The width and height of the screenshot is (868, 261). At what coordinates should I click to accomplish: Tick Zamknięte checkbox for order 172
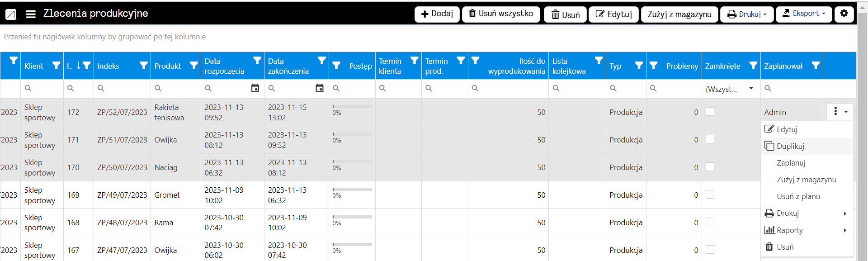710,112
